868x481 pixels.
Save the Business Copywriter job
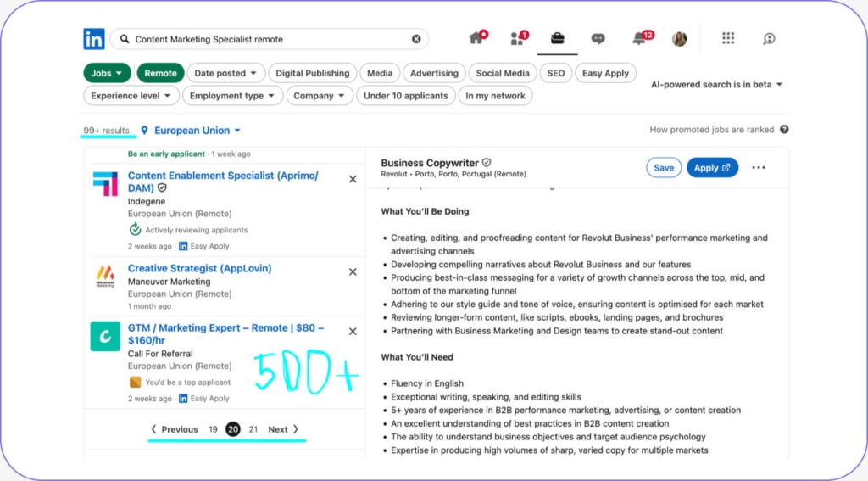pyautogui.click(x=663, y=167)
